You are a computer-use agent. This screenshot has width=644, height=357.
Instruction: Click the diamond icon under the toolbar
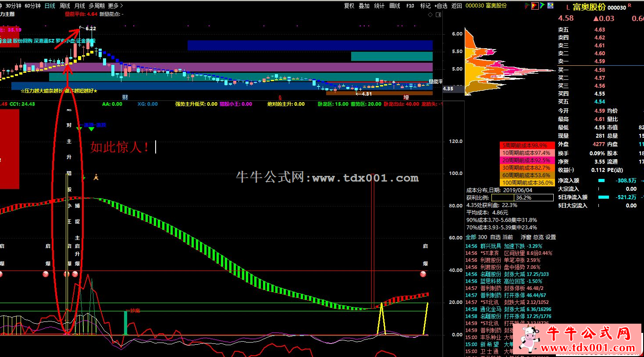coord(431,14)
